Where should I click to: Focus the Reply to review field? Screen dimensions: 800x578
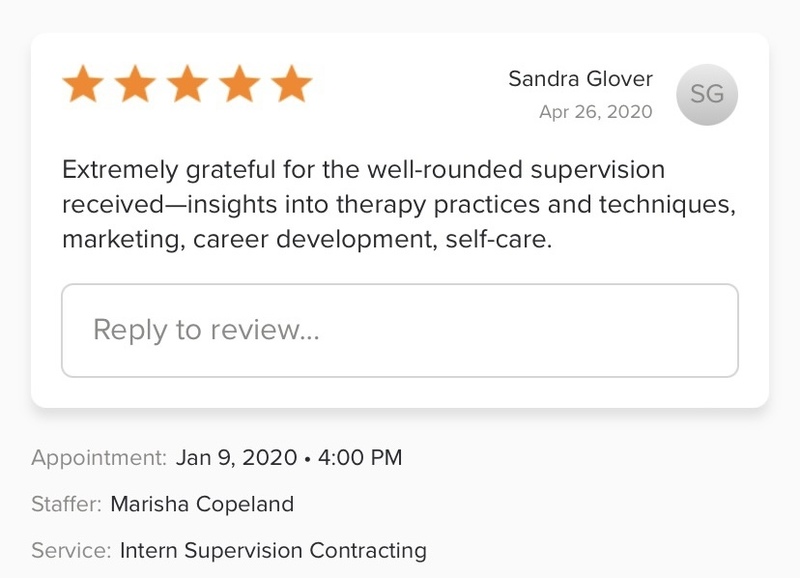(x=400, y=330)
